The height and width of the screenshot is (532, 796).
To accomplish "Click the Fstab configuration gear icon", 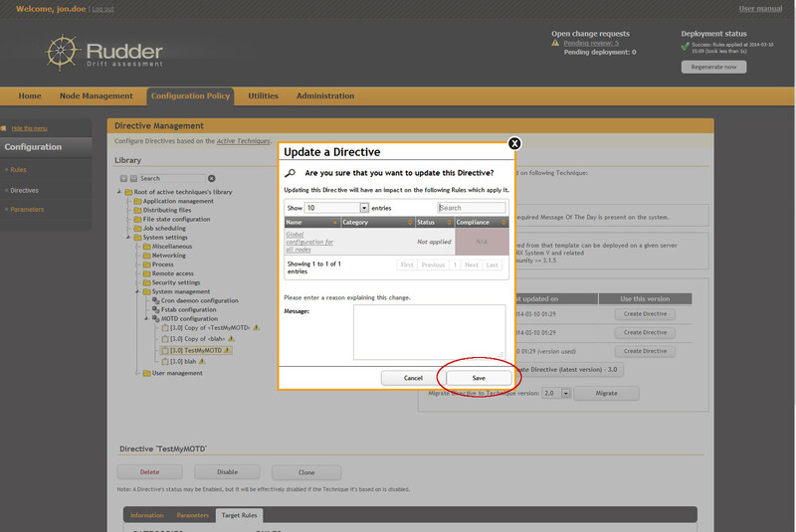I will tap(156, 310).
